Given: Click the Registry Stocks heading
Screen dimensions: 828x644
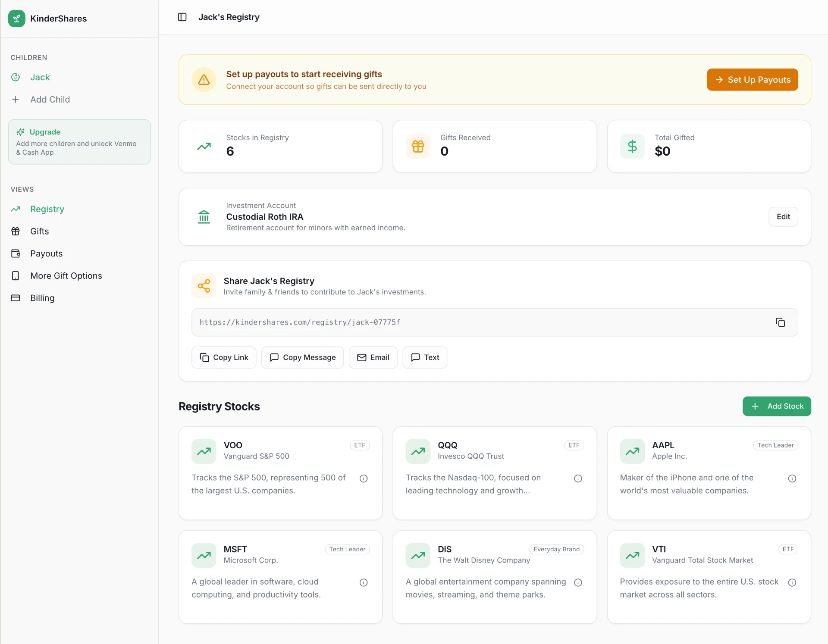Looking at the screenshot, I should 219,406.
